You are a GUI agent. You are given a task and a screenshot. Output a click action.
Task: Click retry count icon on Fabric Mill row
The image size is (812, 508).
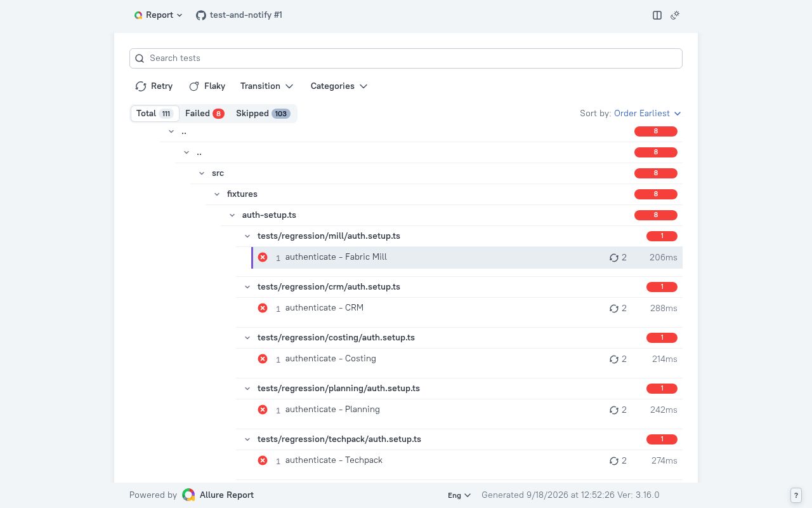(x=613, y=258)
